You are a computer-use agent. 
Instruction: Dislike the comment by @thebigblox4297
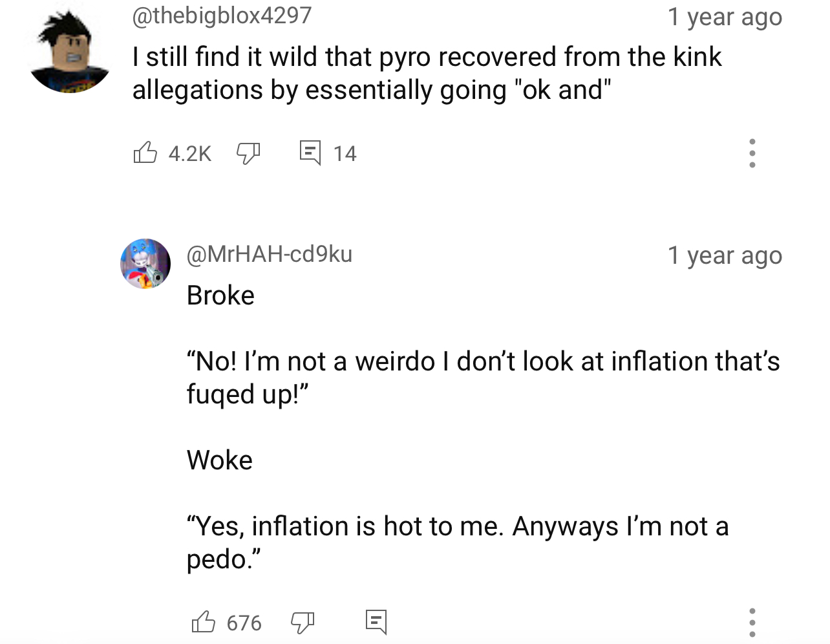point(248,153)
